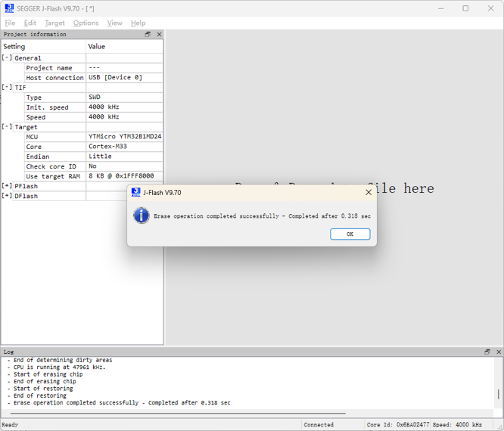The image size is (504, 431).
Task: Click OK in the J-Flash dialog
Action: 350,234
